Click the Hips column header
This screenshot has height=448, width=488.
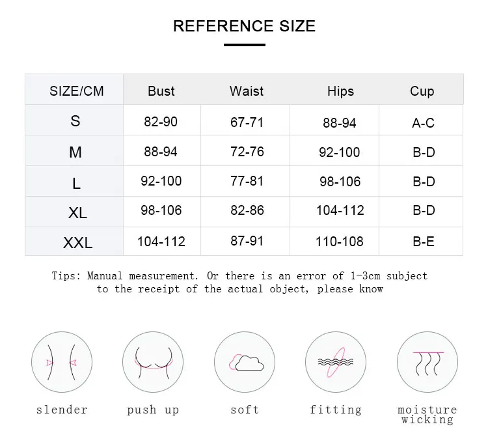click(340, 91)
